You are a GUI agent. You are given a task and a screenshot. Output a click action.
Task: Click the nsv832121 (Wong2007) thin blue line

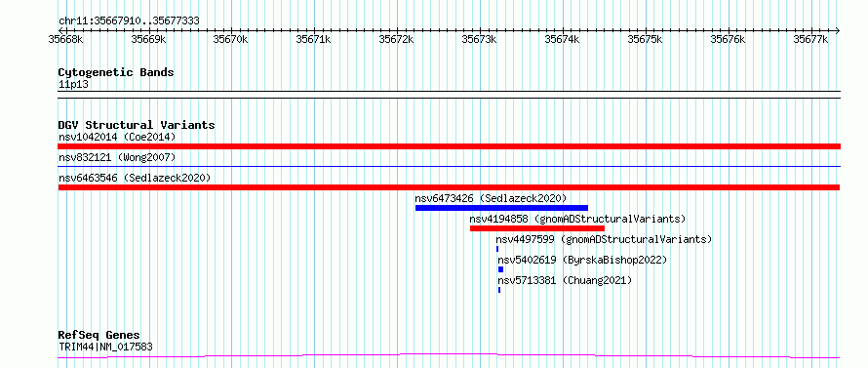(x=449, y=166)
